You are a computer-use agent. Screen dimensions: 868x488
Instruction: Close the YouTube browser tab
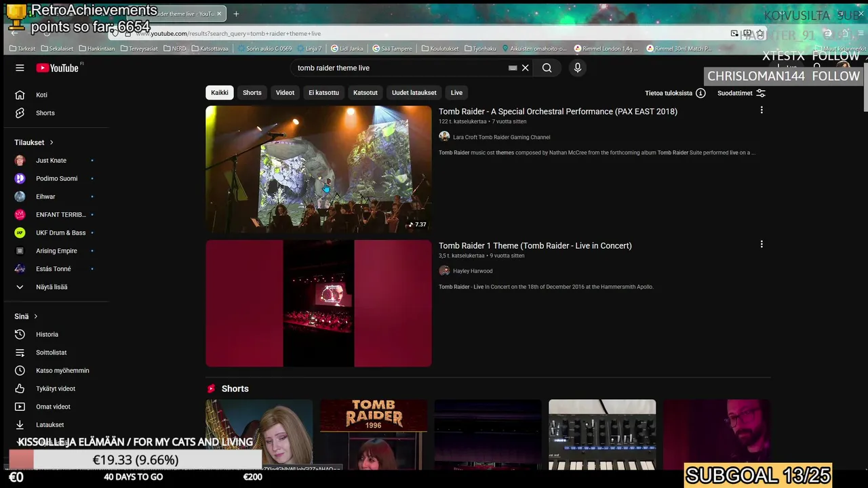(x=219, y=14)
